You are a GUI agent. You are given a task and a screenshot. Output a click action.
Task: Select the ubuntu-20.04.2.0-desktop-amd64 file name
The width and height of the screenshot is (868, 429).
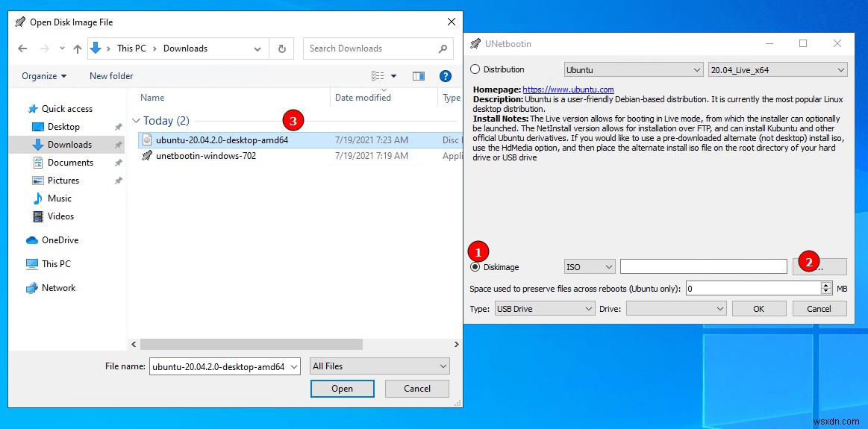click(222, 140)
